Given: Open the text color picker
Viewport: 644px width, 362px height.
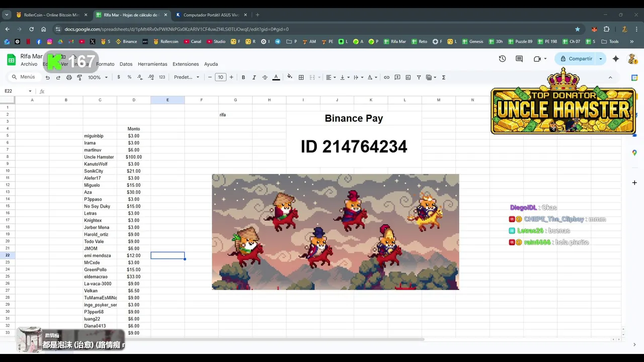Looking at the screenshot, I should pos(276,77).
